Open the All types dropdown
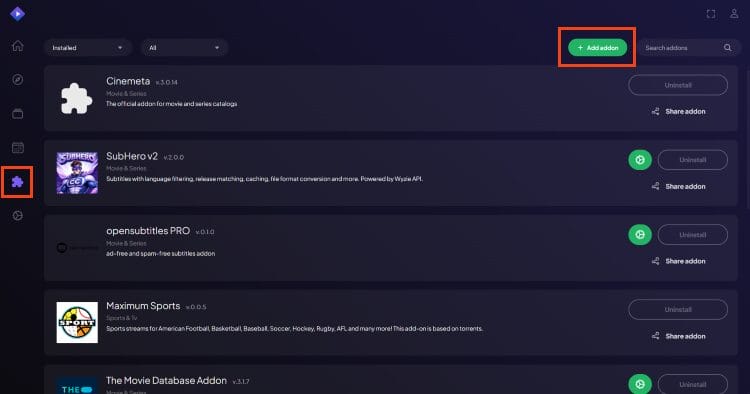 (184, 48)
